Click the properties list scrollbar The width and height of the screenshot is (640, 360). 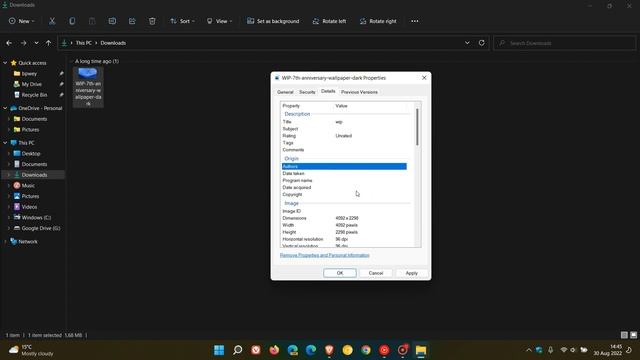pyautogui.click(x=417, y=127)
